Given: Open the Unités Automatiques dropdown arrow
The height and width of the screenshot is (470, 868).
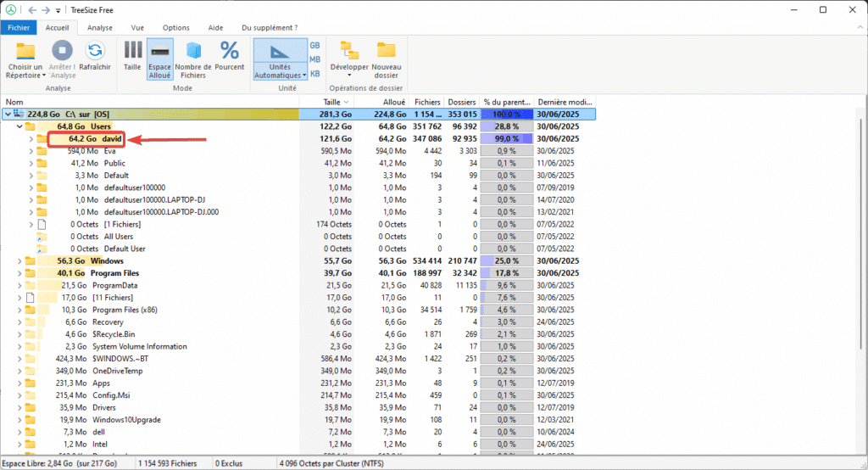Looking at the screenshot, I should (304, 76).
